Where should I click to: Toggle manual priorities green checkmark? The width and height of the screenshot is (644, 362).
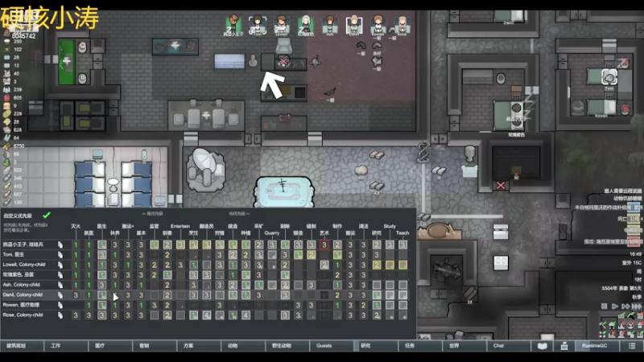pyautogui.click(x=47, y=215)
